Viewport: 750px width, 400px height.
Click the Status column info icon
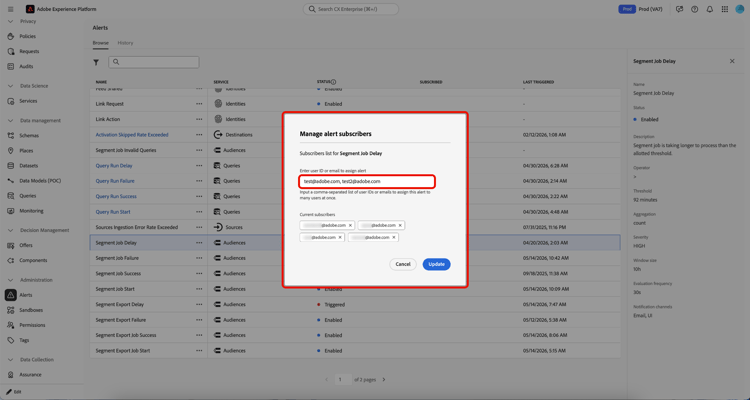click(333, 82)
